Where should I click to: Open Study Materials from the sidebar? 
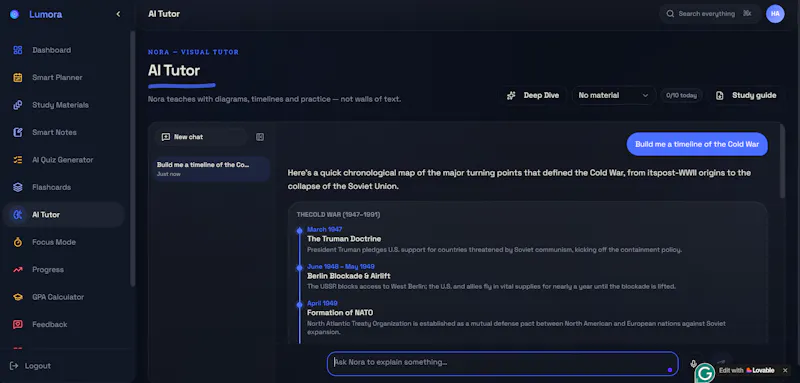coord(63,105)
